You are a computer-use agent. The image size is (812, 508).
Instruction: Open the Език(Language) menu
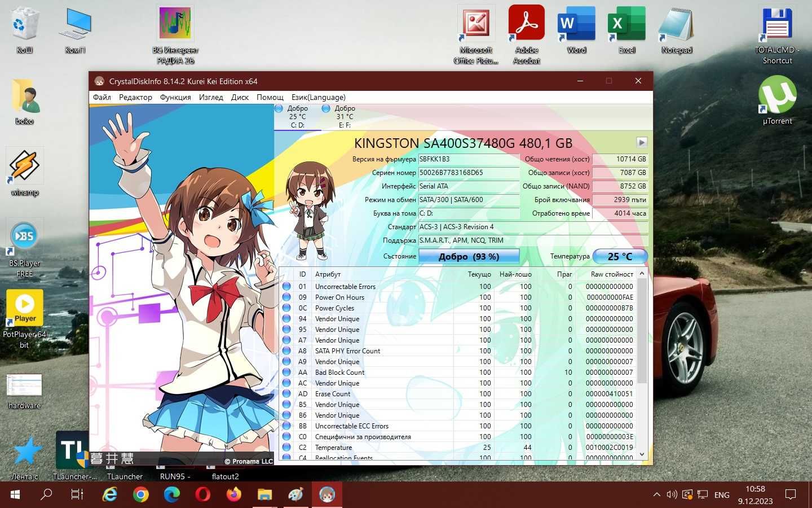[x=319, y=97]
